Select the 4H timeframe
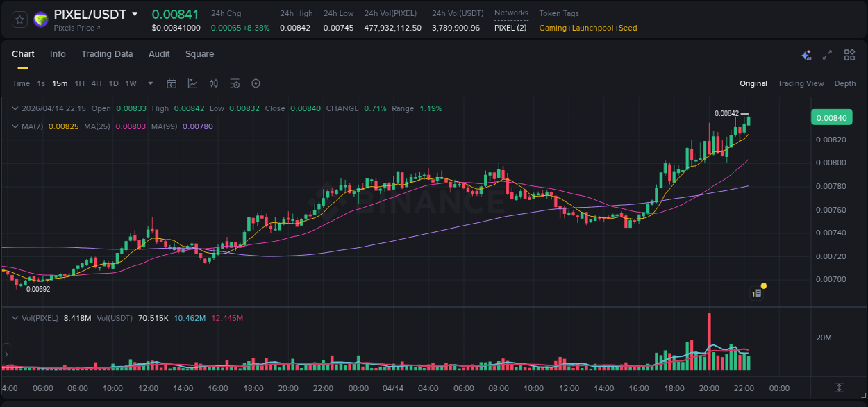Image resolution: width=868 pixels, height=407 pixels. (x=97, y=83)
